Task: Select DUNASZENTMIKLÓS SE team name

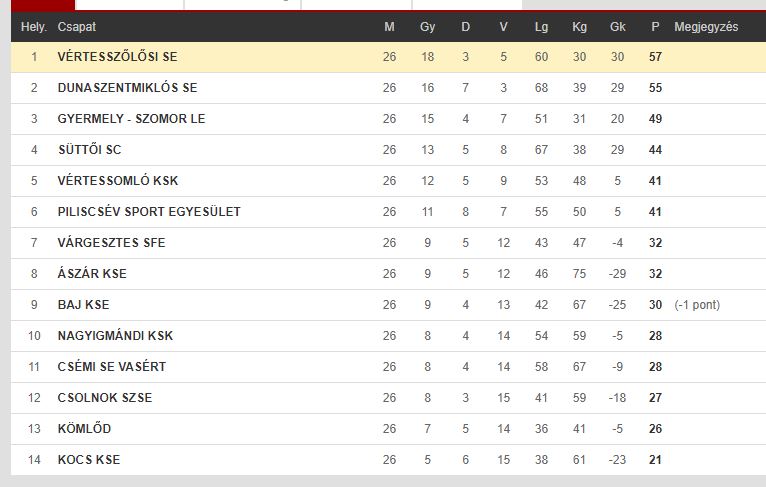Action: coord(127,88)
